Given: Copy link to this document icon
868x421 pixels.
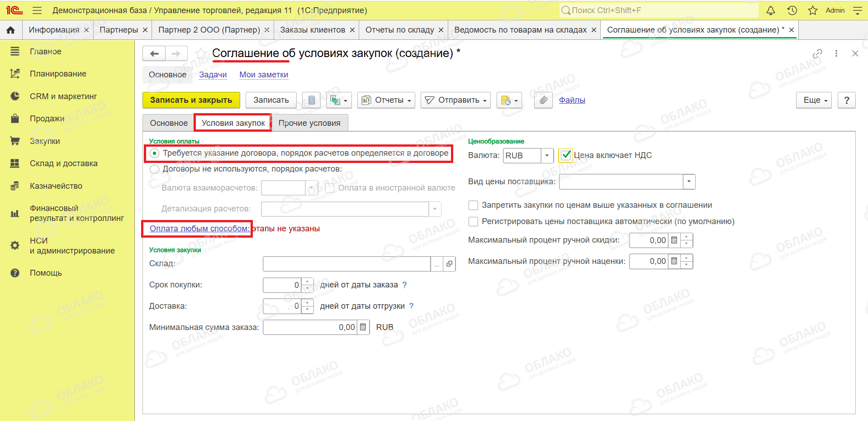Looking at the screenshot, I should (x=817, y=53).
